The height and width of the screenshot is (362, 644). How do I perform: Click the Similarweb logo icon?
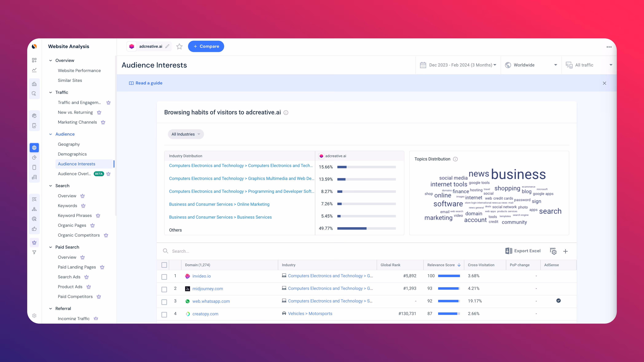click(34, 47)
